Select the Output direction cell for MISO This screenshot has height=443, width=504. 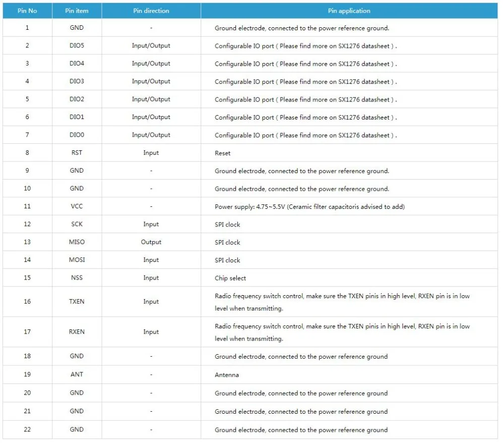(x=151, y=242)
